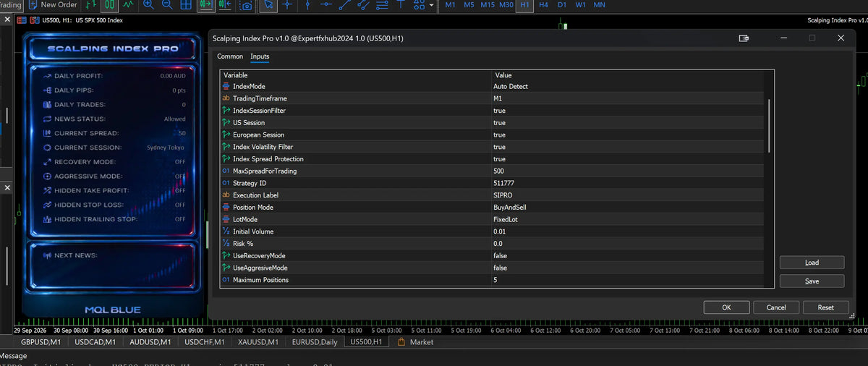Switch chart to candlestick style

click(x=110, y=4)
